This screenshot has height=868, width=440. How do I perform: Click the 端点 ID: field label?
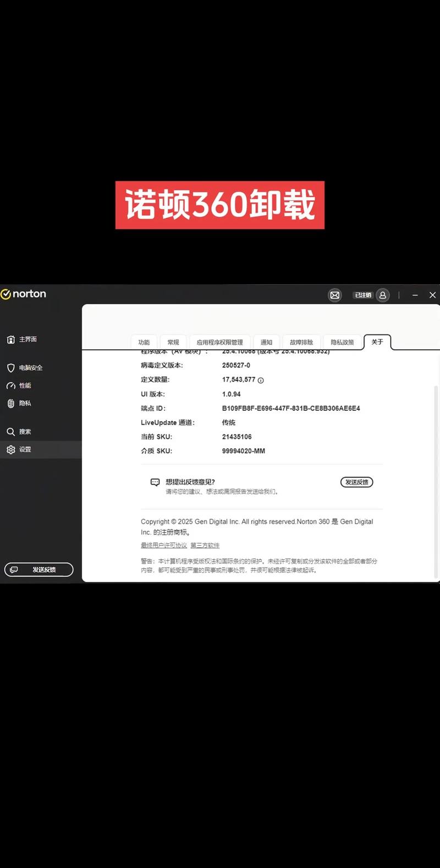[153, 409]
